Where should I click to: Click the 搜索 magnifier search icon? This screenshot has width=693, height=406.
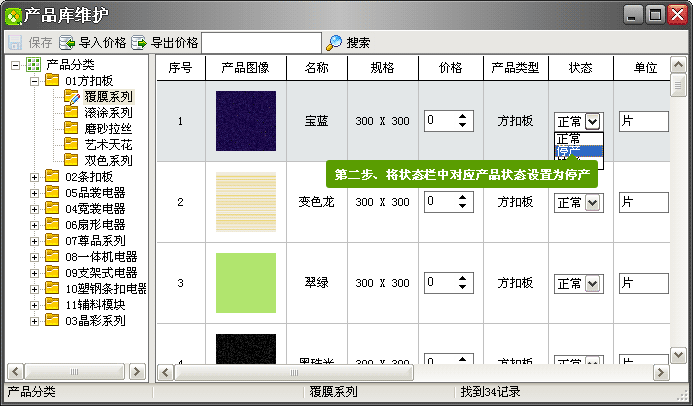[x=334, y=43]
